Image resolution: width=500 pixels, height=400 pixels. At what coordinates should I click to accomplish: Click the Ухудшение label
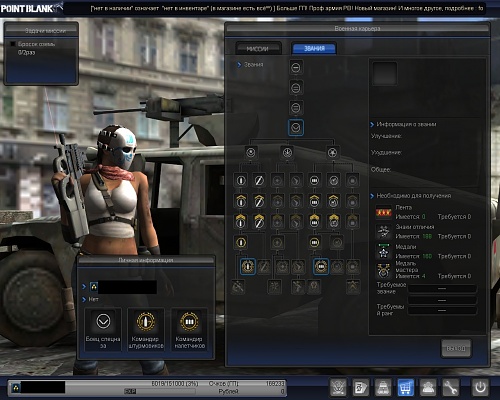pos(386,153)
